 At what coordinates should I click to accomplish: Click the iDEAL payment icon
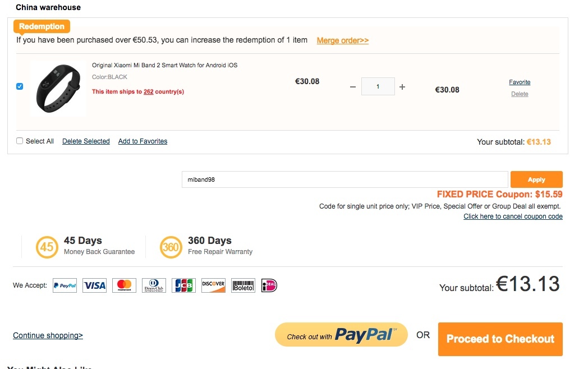tap(269, 285)
